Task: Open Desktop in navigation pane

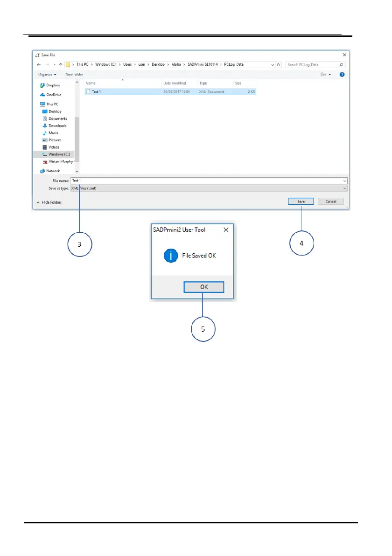Action: tap(52, 111)
